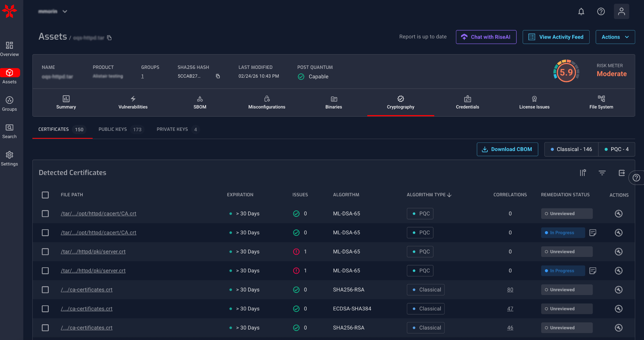The height and width of the screenshot is (340, 644).
Task: Open the Vulnerabilities tab
Action: [133, 103]
